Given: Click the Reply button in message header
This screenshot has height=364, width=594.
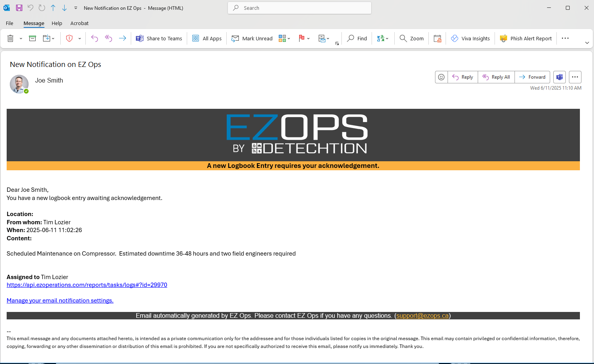Looking at the screenshot, I should pos(462,77).
